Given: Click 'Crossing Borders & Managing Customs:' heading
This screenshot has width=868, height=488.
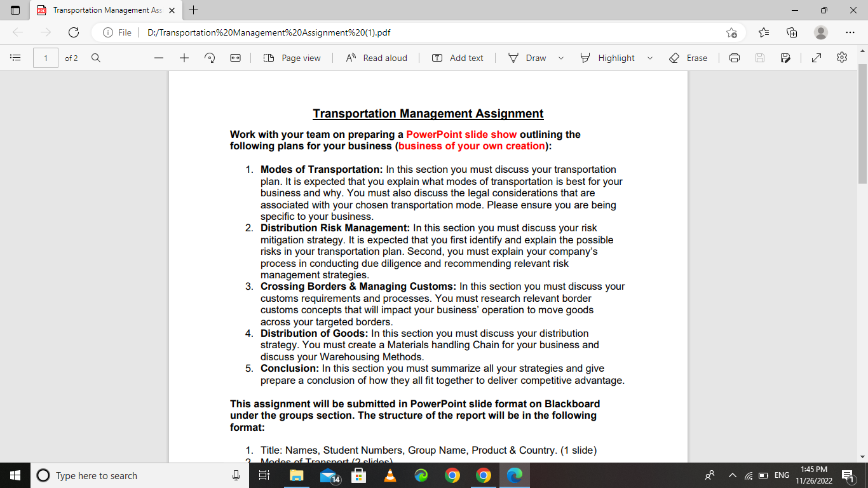Looking at the screenshot, I should pos(358,287).
